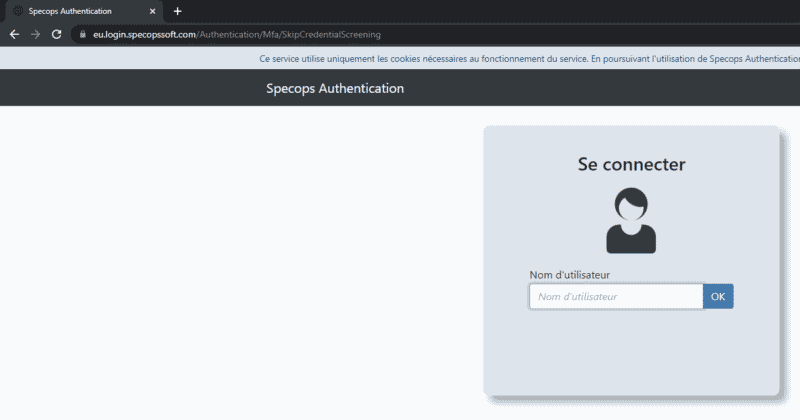The image size is (800, 420).
Task: Click the browser forward arrow
Action: point(35,34)
